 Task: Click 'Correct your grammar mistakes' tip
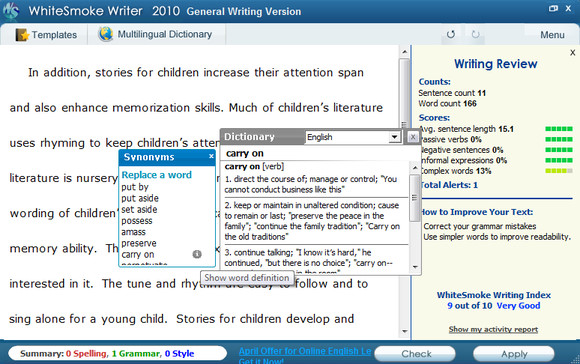480,226
